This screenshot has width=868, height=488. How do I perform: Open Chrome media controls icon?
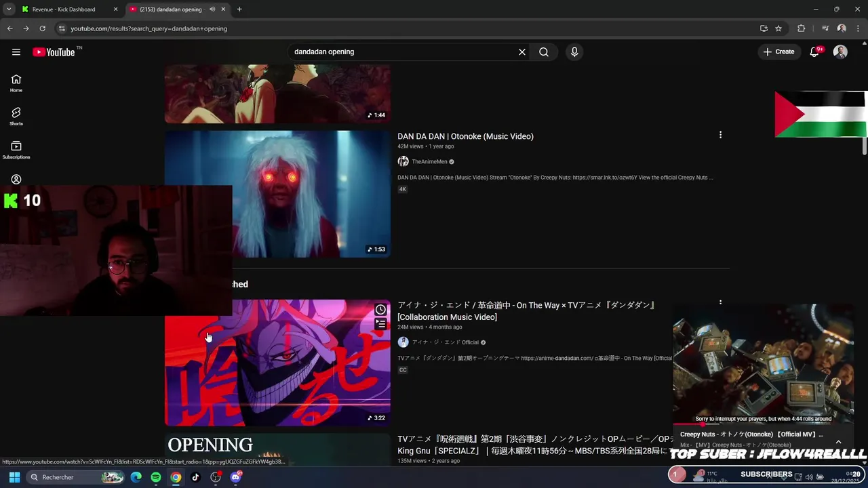[x=825, y=28]
